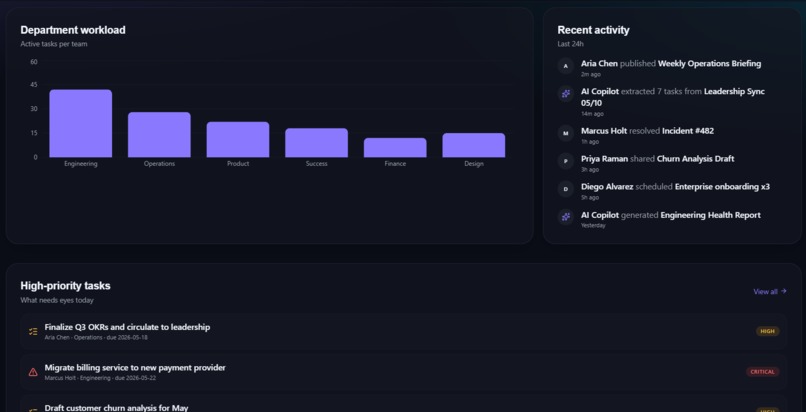Click avatar icon beside Aria Chen activity

[x=565, y=66]
